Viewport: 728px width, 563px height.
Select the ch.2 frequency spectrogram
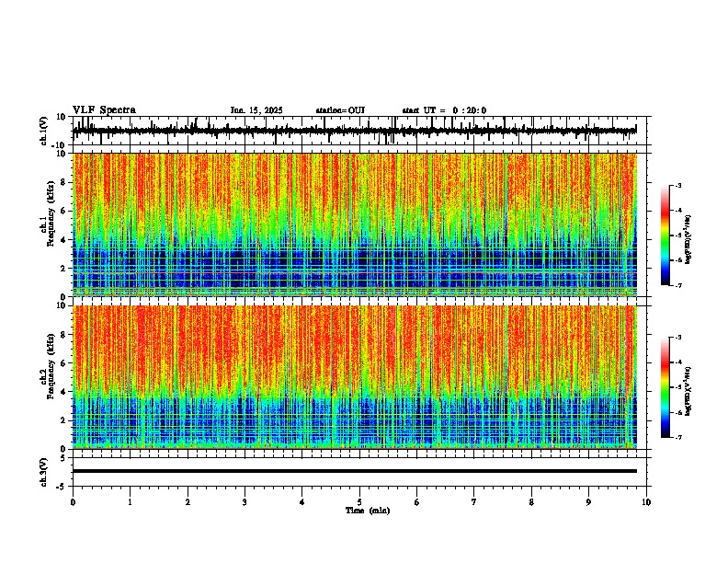tap(354, 377)
